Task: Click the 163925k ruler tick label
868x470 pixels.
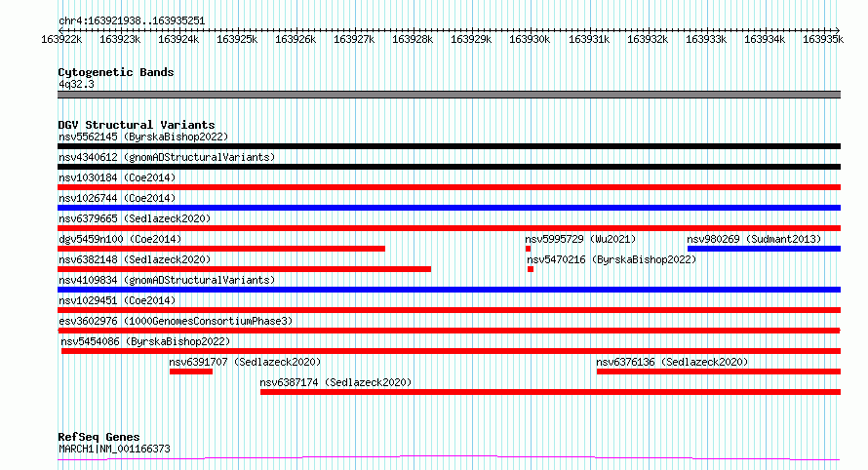Action: click(237, 40)
